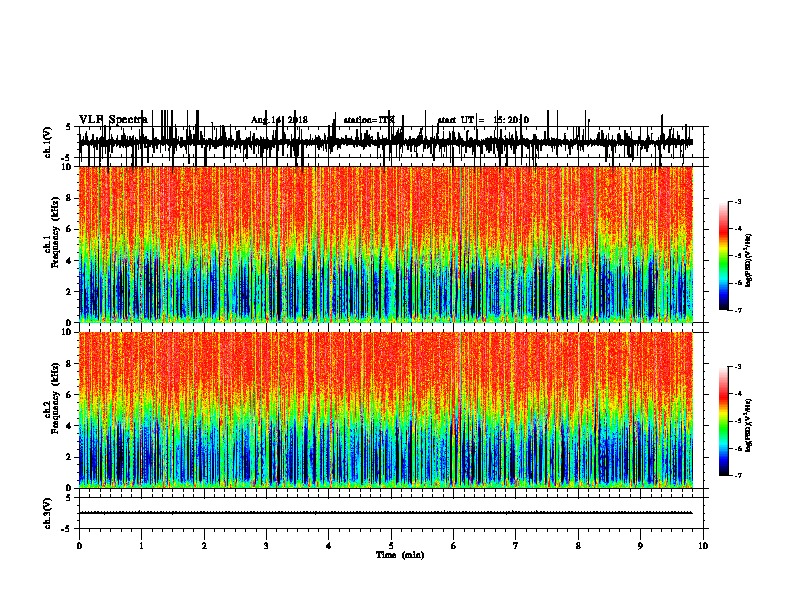Click the ch.2 frequency tick label "2"
Viewport: 792px width, 612px height.
(70, 457)
